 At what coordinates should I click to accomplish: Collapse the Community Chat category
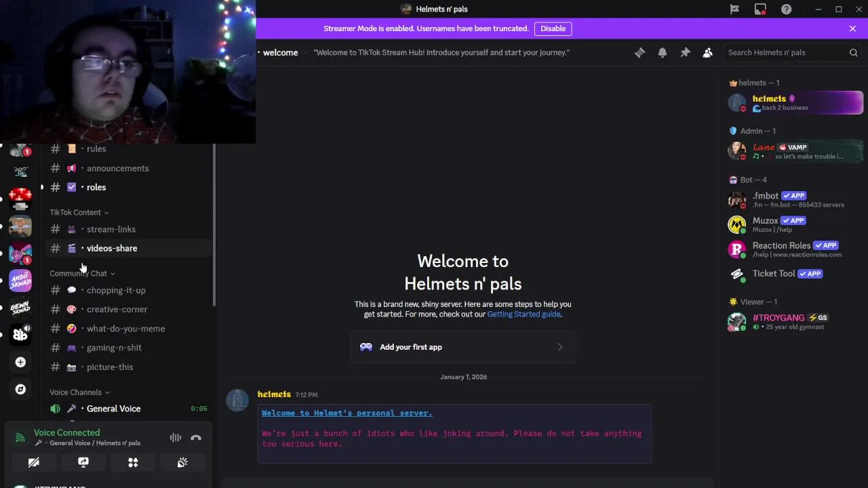coord(82,273)
